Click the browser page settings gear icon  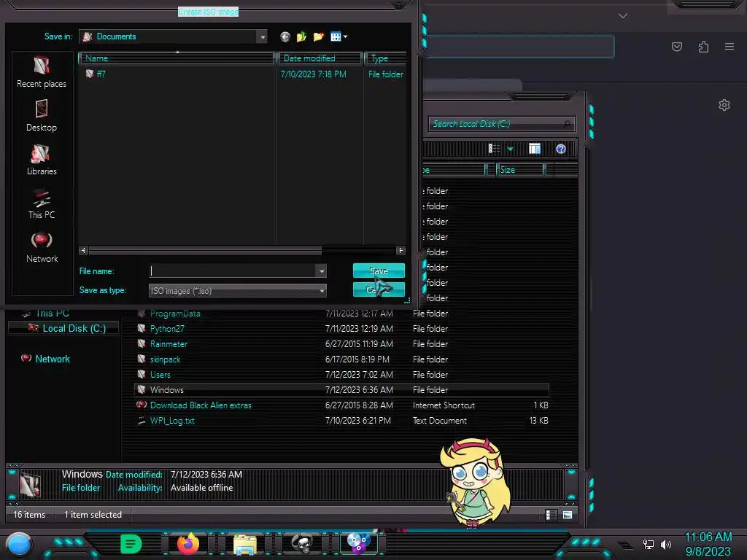click(724, 105)
